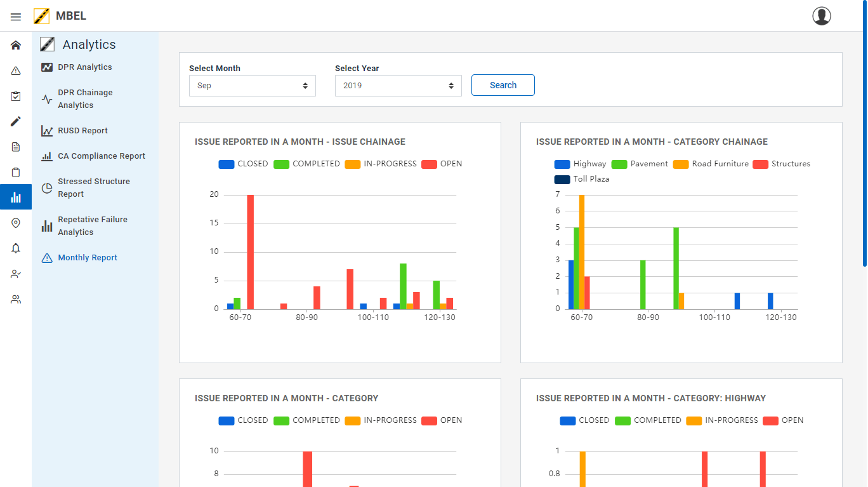Open the user check sidebar icon
The width and height of the screenshot is (868, 487).
(x=16, y=274)
